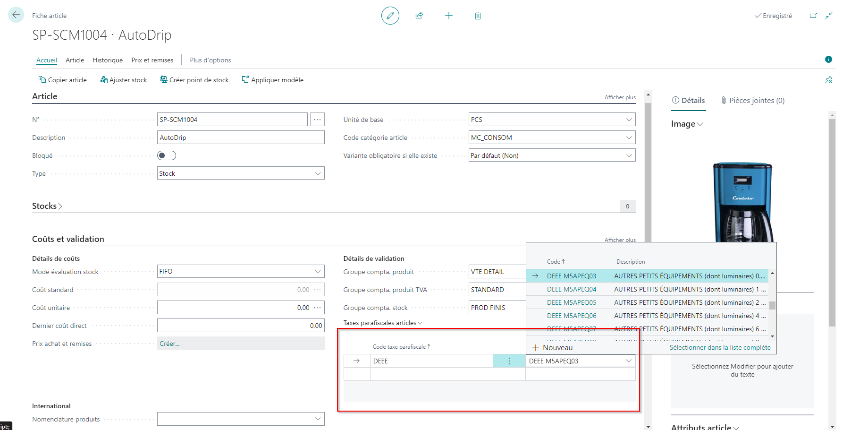Viewport: 868px width, 430px height.
Task: Sort by Code taxe parafiscale column header
Action: [401, 347]
